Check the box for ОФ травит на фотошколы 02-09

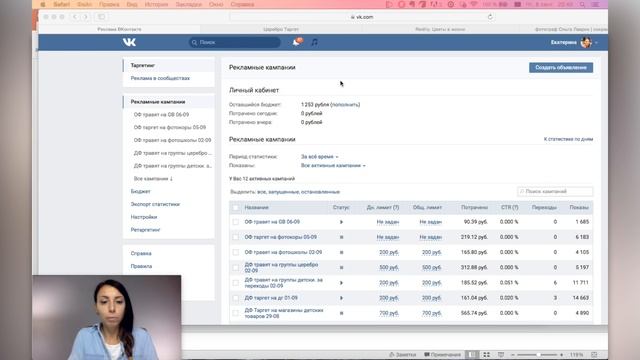pyautogui.click(x=236, y=252)
